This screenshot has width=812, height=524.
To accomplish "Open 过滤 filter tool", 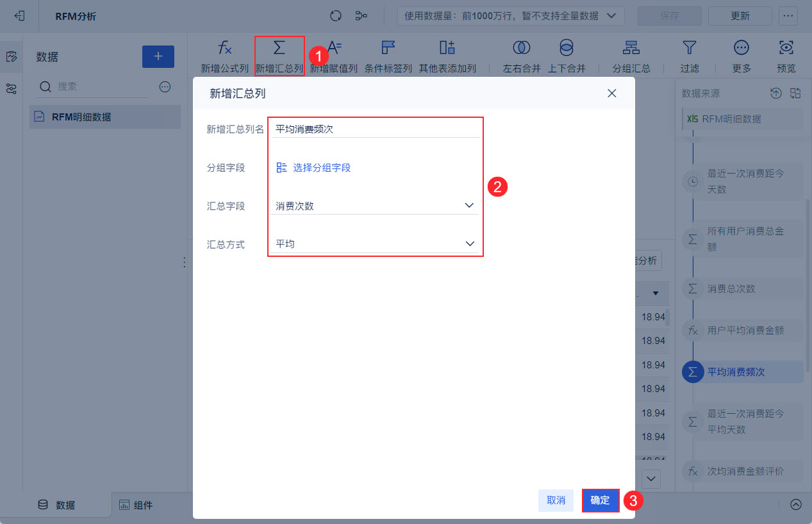I will coord(690,56).
